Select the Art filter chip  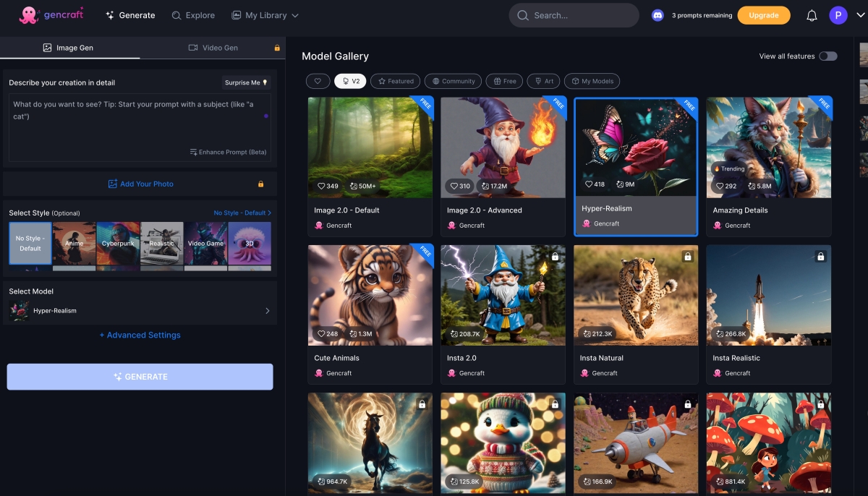(x=543, y=81)
